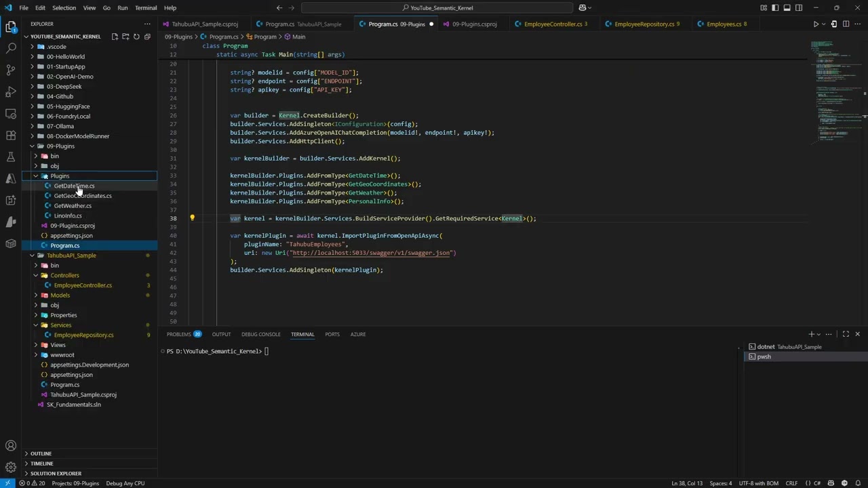This screenshot has height=488, width=868.
Task: Collapse the Plugins subfolder
Action: click(36, 176)
